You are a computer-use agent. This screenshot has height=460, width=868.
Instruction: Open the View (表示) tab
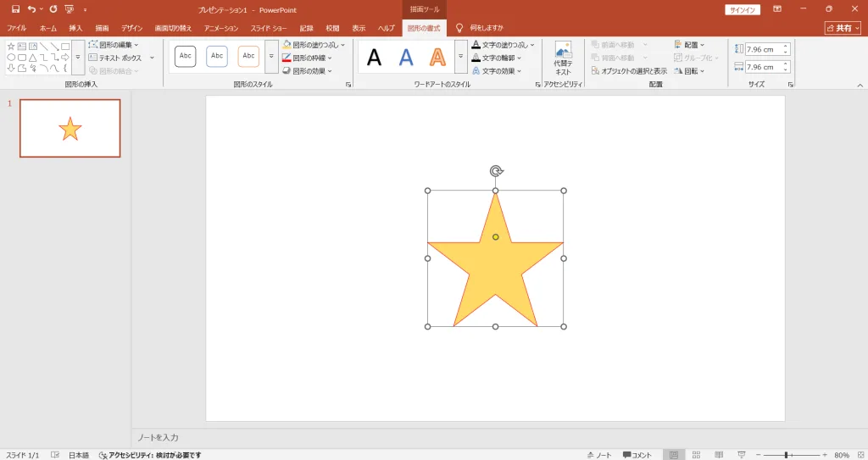[359, 28]
